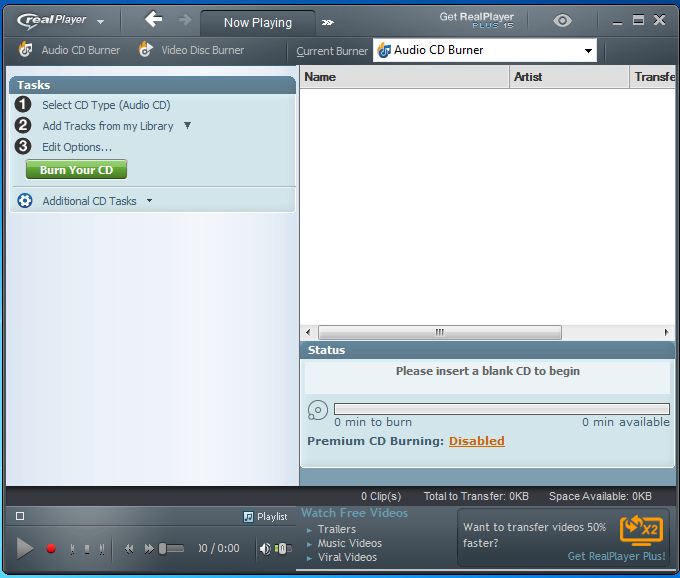Click the orange X2 transfer icon
The image size is (680, 578).
(x=641, y=530)
